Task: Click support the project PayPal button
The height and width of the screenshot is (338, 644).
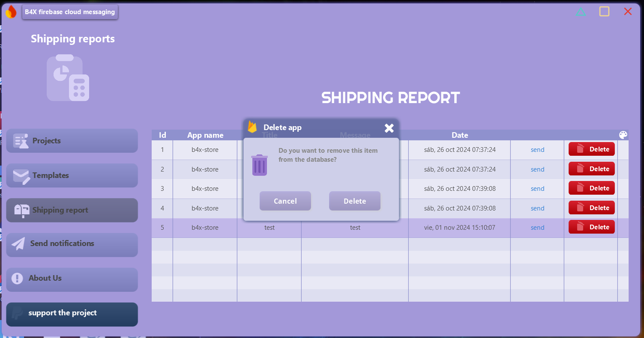Action: pos(72,314)
